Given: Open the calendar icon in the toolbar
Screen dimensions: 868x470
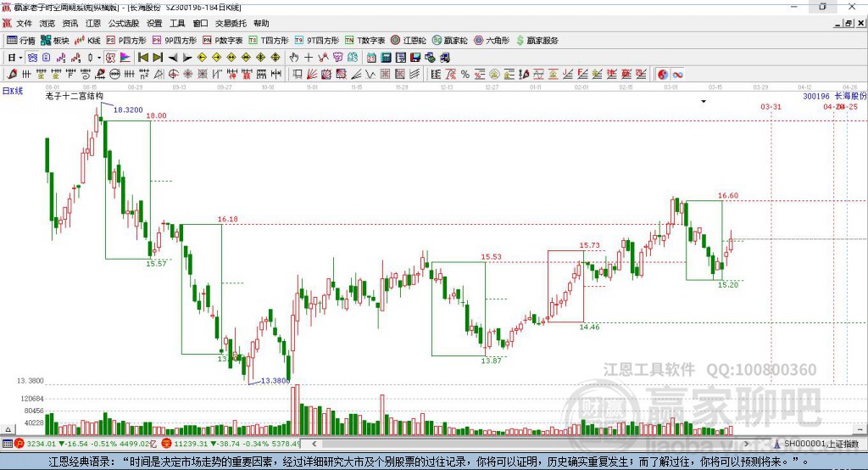Looking at the screenshot, I should pyautogui.click(x=371, y=58).
